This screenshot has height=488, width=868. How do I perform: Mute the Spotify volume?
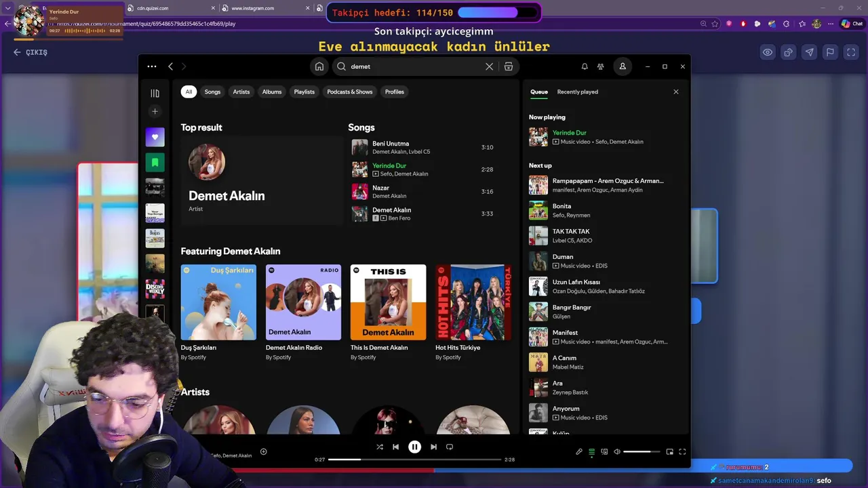pos(617,451)
